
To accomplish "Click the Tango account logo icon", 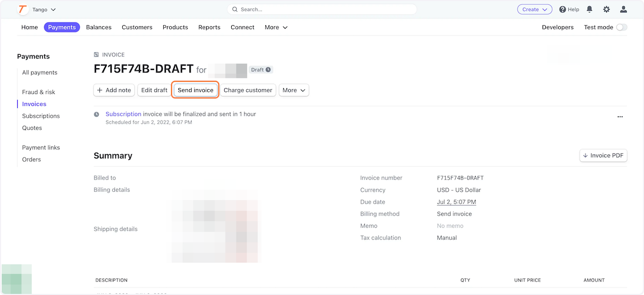I will click(x=23, y=10).
